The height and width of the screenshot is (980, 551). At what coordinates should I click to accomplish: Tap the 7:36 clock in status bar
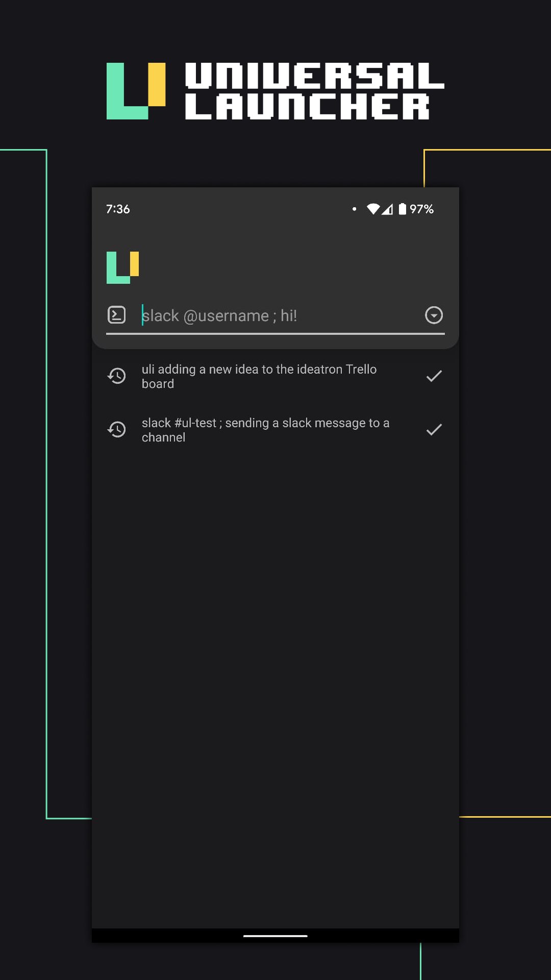tap(118, 209)
